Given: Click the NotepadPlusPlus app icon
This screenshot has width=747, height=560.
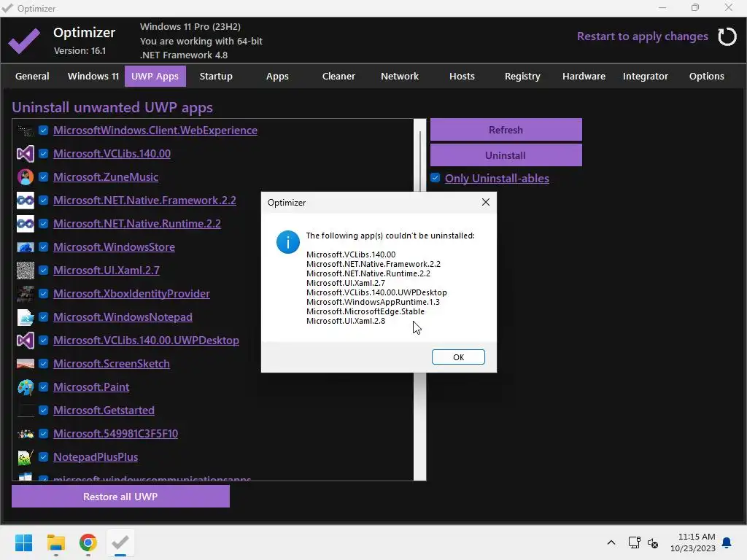Looking at the screenshot, I should [26, 457].
